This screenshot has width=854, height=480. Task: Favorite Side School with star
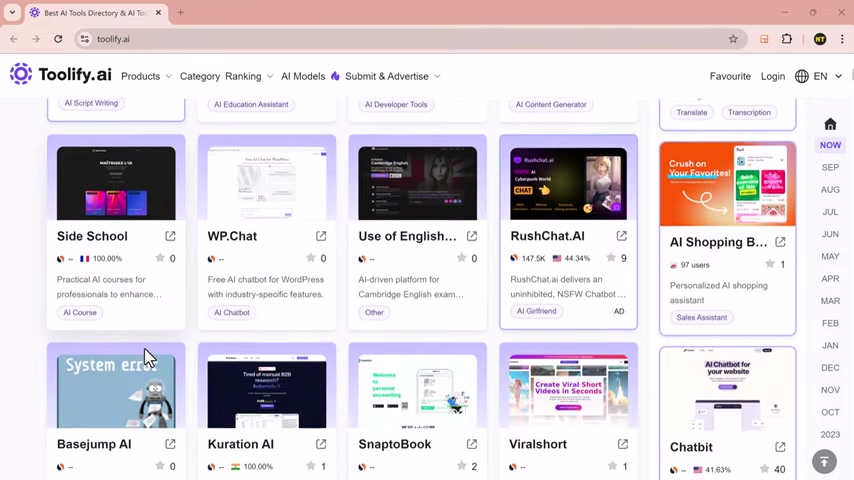tap(160, 258)
